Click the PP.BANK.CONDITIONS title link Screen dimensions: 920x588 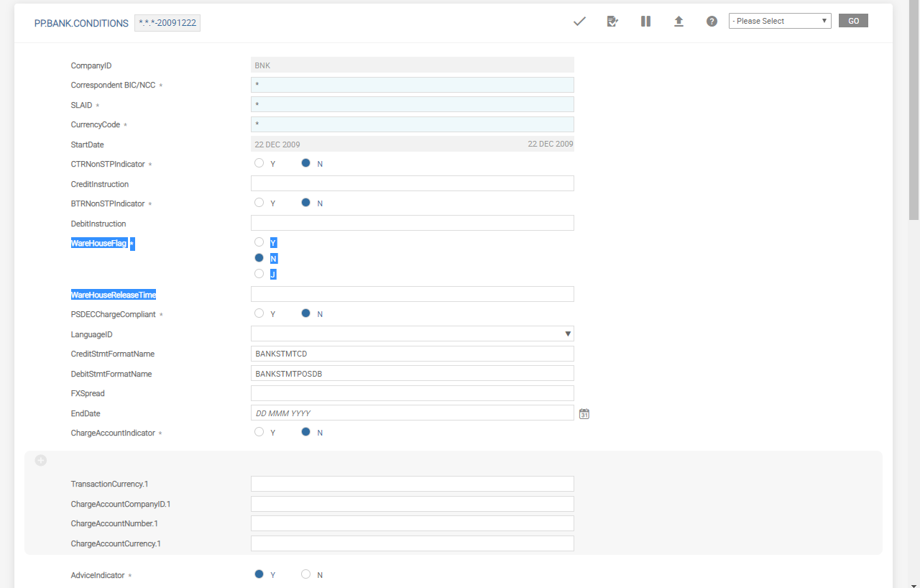click(81, 23)
